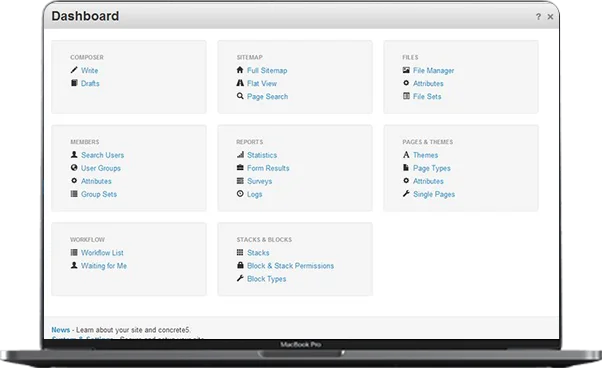The width and height of the screenshot is (602, 368).
Task: Click the grid icon beside Group Sets
Action: point(74,194)
